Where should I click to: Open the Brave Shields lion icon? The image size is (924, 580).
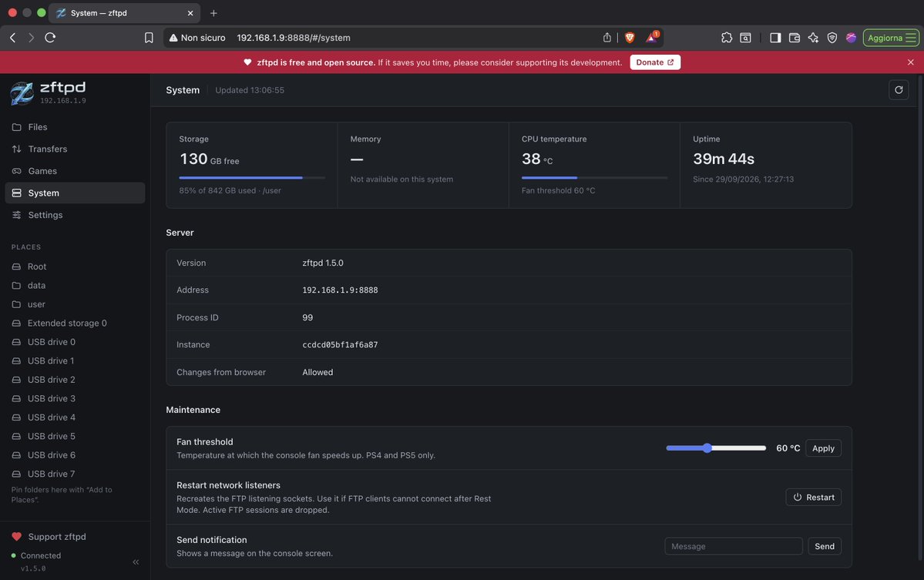pos(630,38)
